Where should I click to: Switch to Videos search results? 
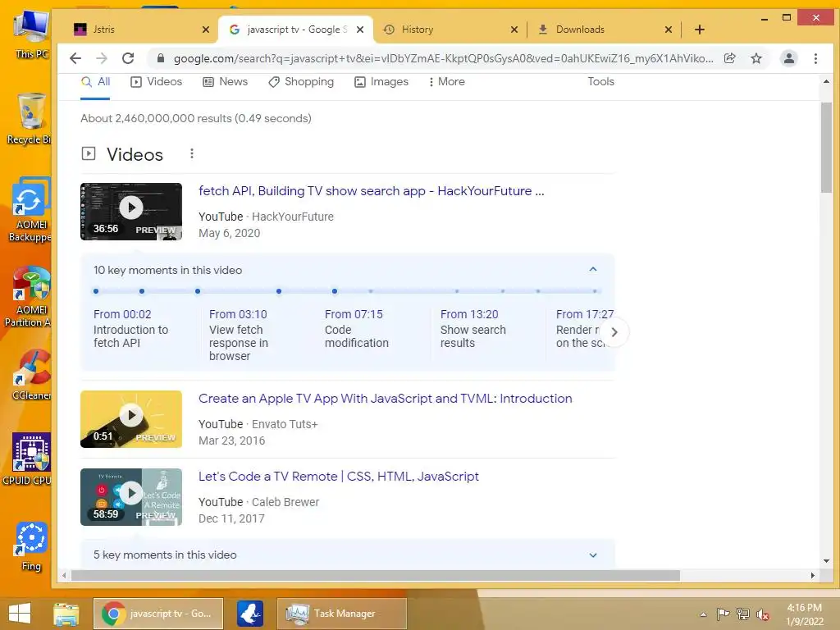coord(157,82)
